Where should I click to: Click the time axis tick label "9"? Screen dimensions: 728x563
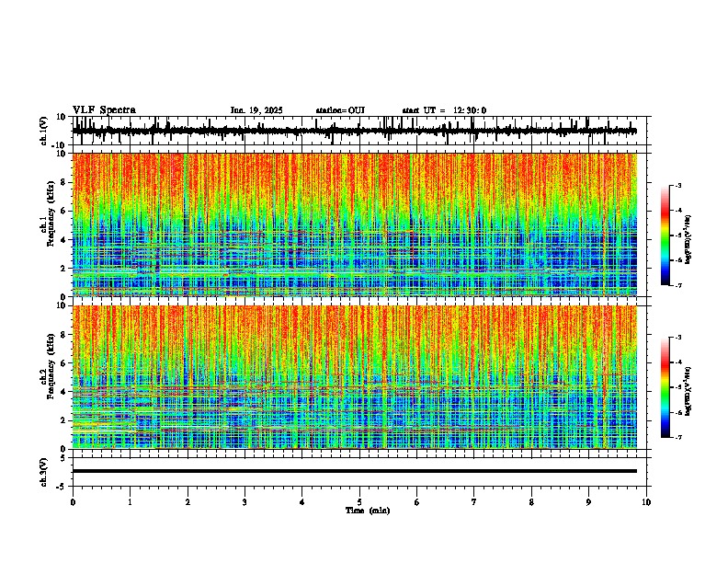tap(588, 502)
